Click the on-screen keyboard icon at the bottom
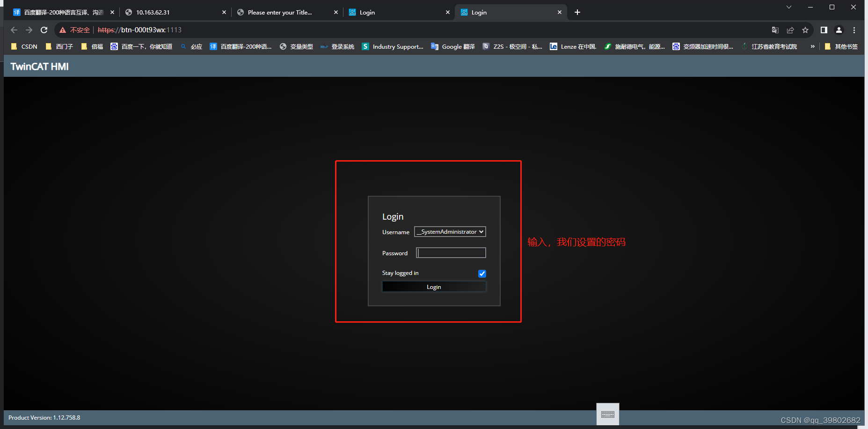This screenshot has width=868, height=429. [607, 414]
